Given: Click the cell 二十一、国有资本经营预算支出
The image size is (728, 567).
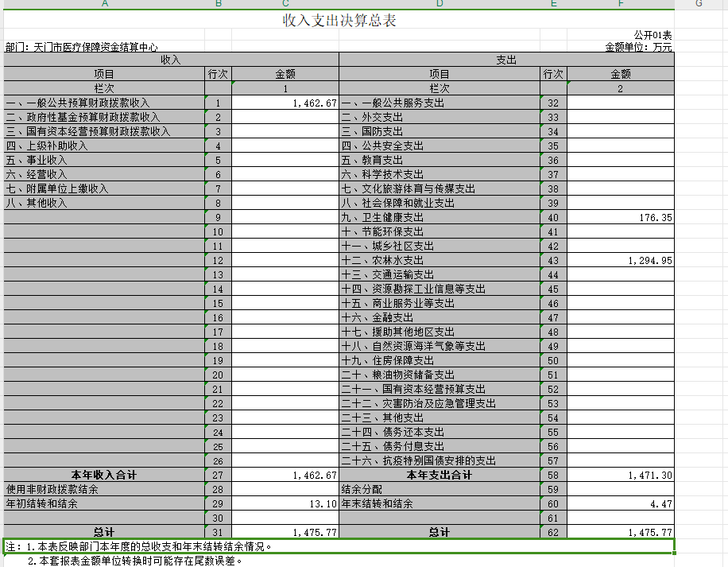Looking at the screenshot, I should [440, 389].
